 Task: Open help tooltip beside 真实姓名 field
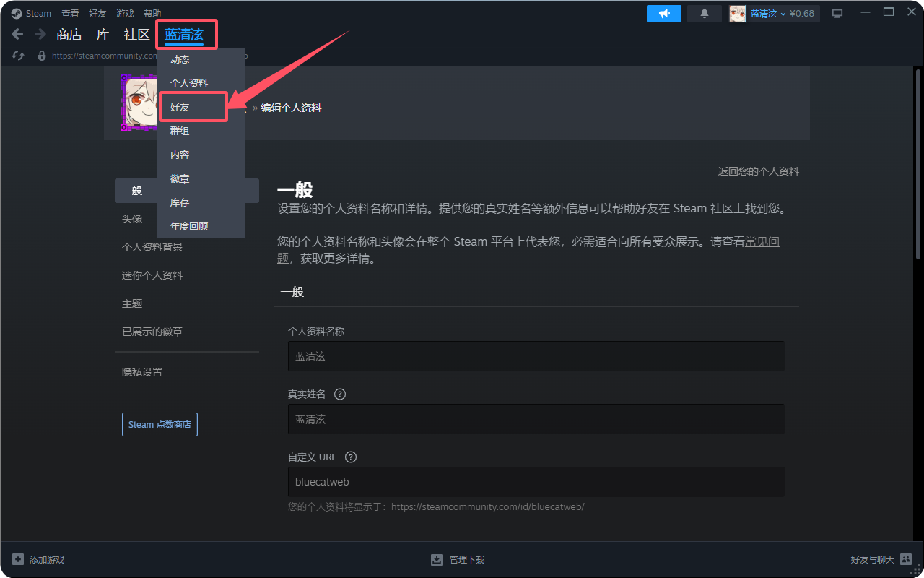tap(339, 394)
